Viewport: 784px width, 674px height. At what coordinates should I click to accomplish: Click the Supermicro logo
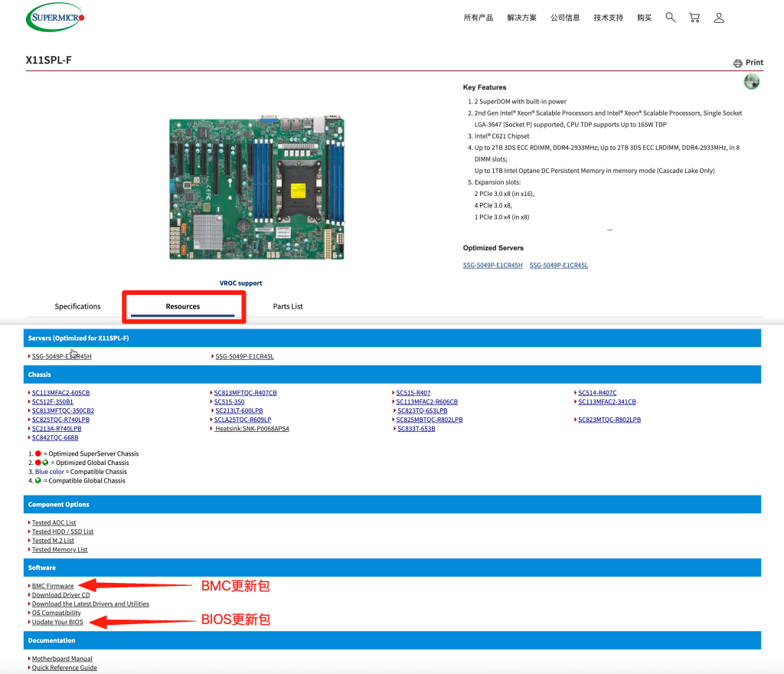pyautogui.click(x=55, y=18)
